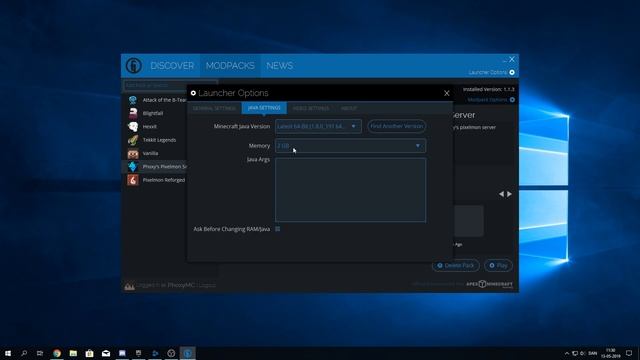Open Windows taskbar search
The width and height of the screenshot is (640, 360).
(x=24, y=353)
